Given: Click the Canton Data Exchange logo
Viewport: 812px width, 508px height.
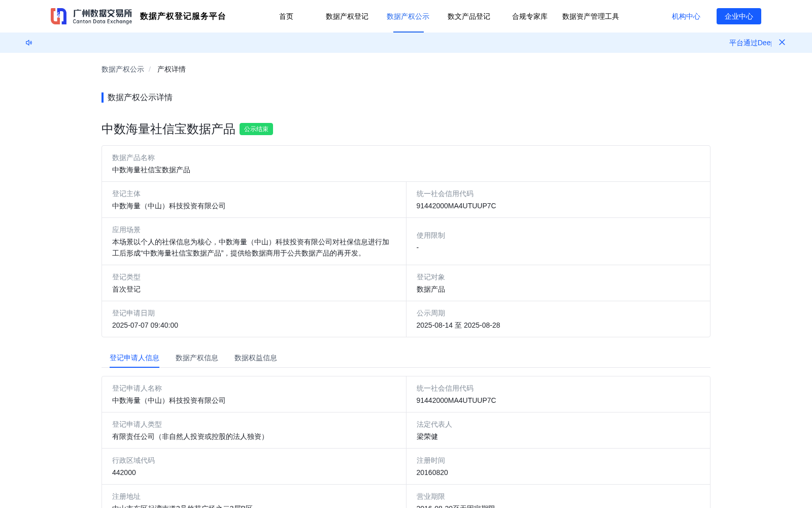Looking at the screenshot, I should tap(91, 16).
